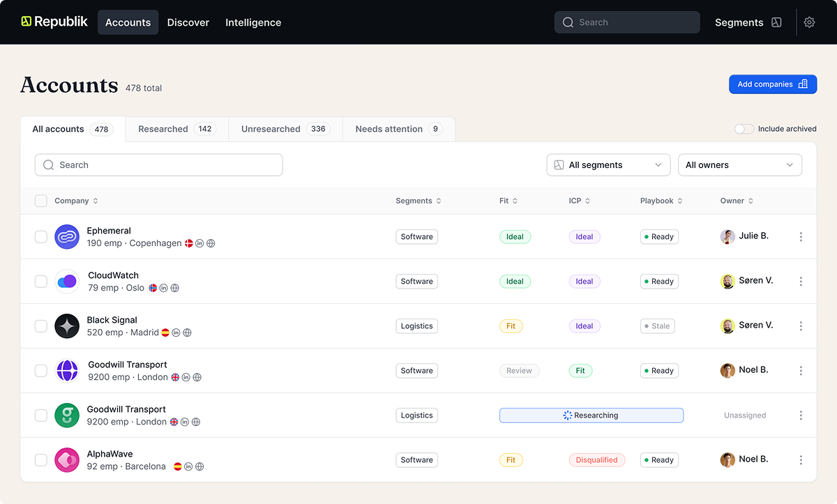This screenshot has width=837, height=504.
Task: Click the Black Signal company logo
Action: (x=67, y=326)
